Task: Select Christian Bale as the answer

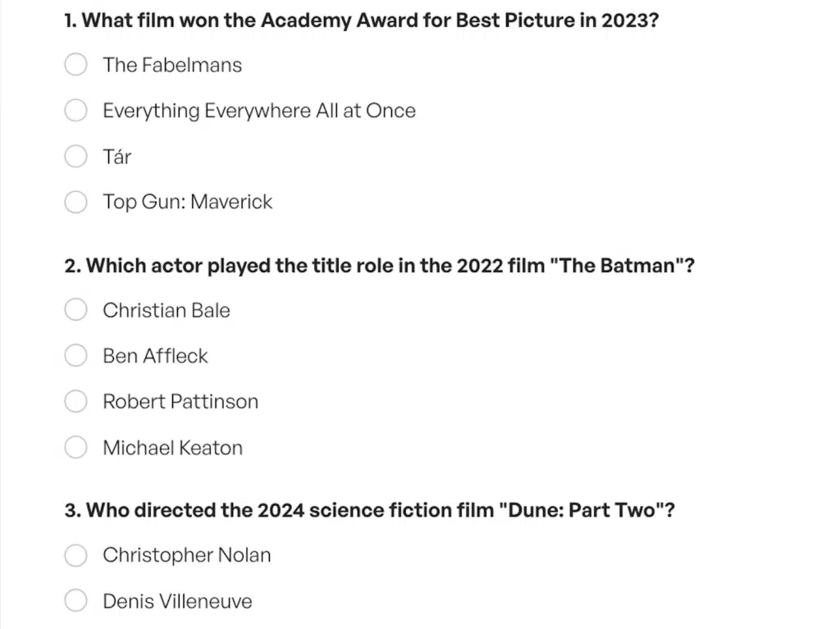Action: point(75,310)
